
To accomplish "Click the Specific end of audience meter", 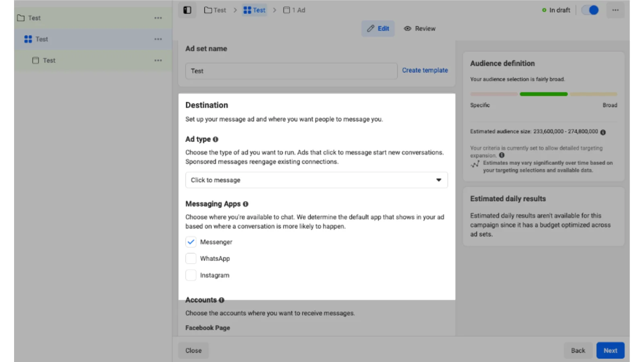I will 480,105.
